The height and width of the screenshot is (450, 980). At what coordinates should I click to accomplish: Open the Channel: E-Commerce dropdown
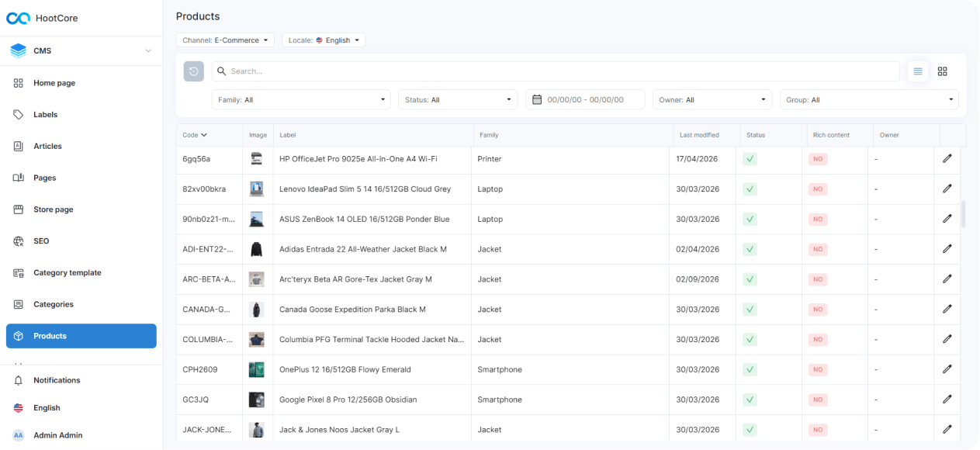coord(225,40)
